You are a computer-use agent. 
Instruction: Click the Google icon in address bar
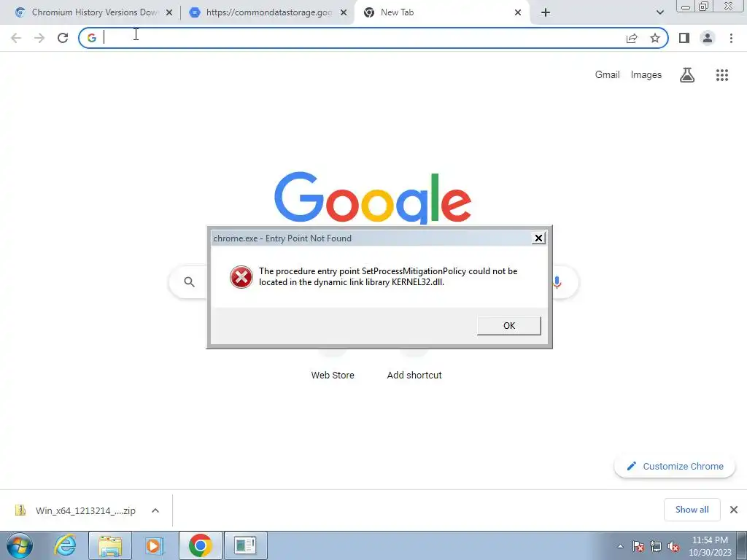point(91,38)
